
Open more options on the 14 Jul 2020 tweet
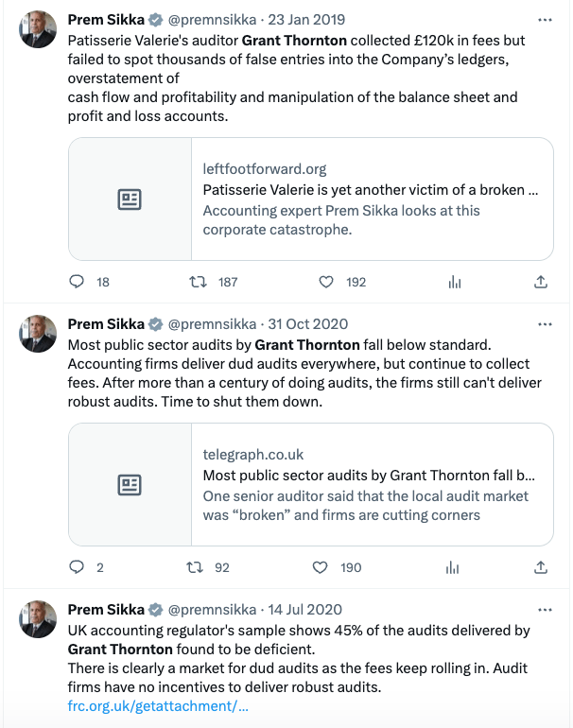click(545, 610)
